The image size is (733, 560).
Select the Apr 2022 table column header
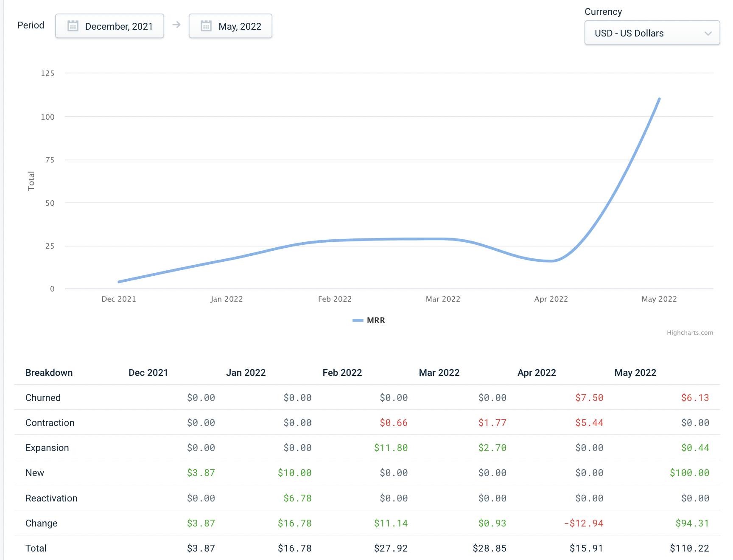pyautogui.click(x=537, y=373)
